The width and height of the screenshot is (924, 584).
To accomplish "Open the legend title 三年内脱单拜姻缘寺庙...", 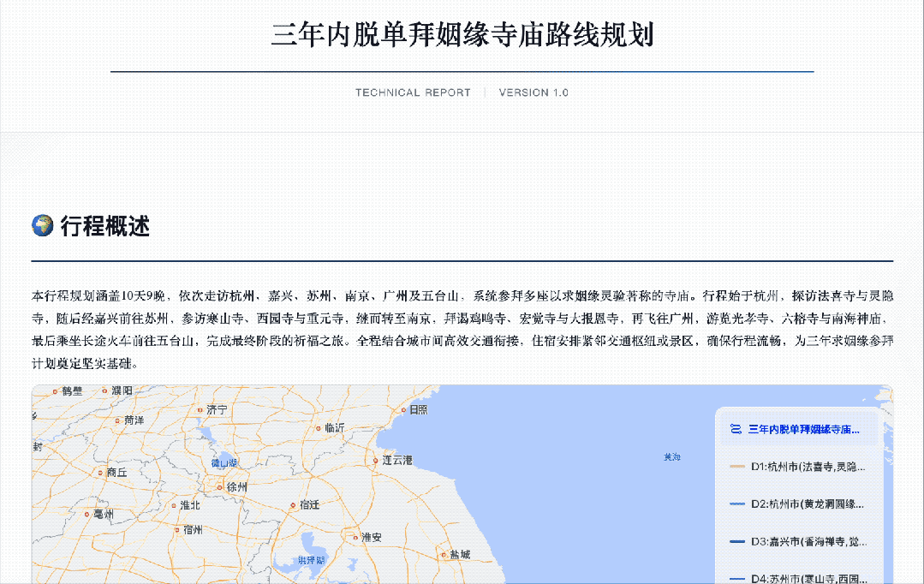I will 804,429.
